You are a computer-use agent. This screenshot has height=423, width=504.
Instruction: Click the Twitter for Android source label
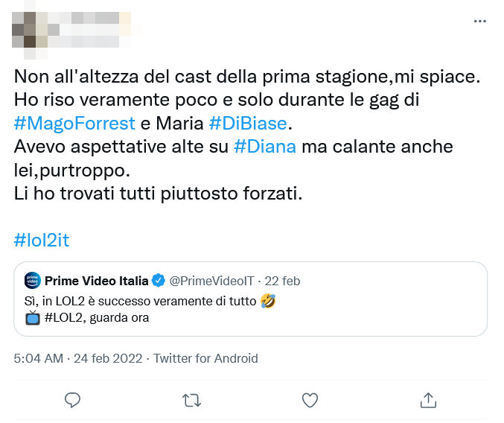tap(205, 358)
